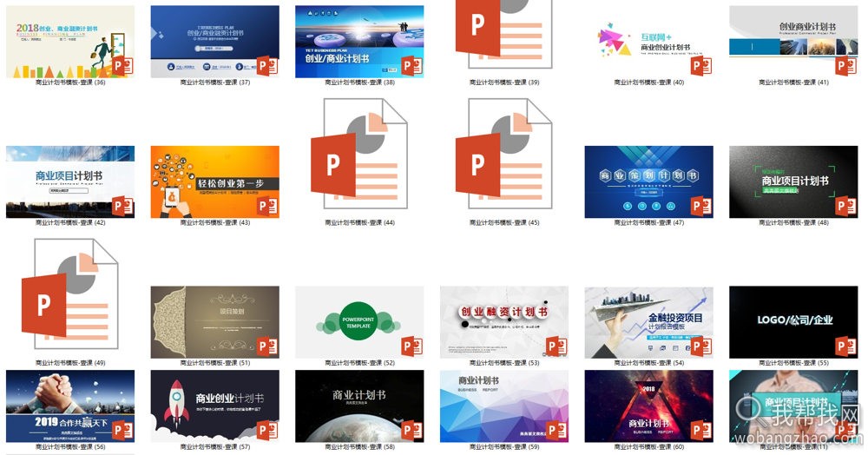The width and height of the screenshot is (868, 455).
Task: Click file name 商业计划书模板-壹课 (48)
Action: (793, 222)
